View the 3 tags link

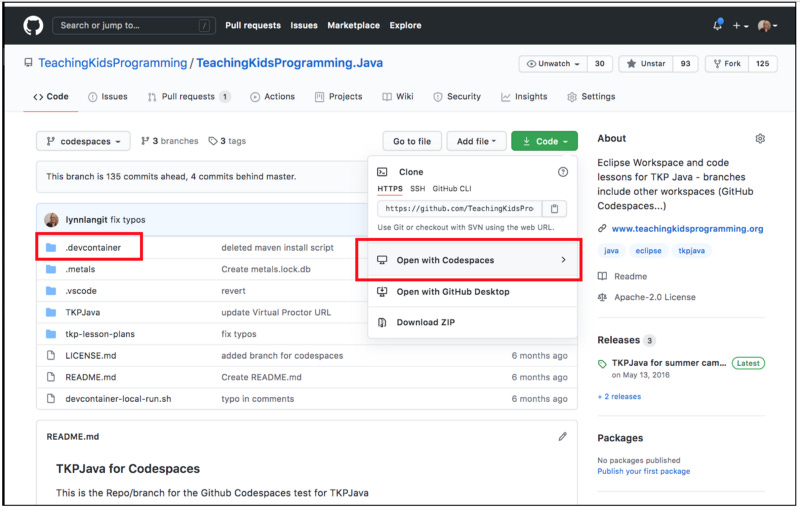coord(227,141)
